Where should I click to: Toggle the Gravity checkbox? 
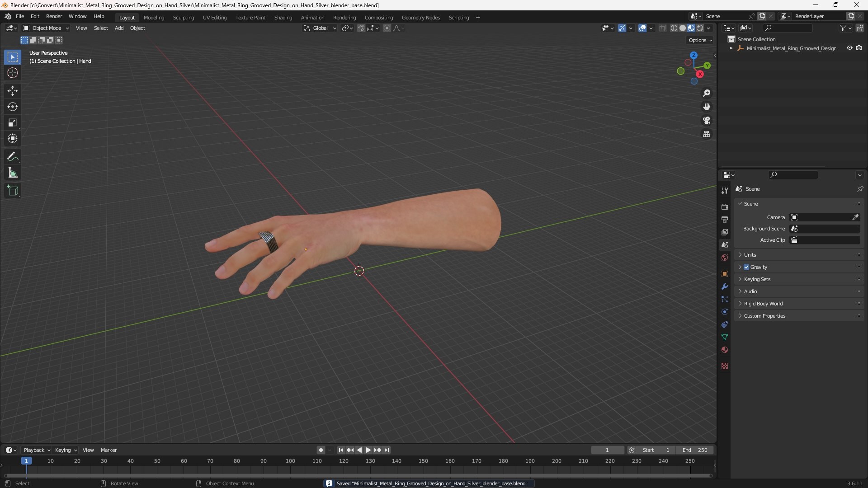pos(746,267)
